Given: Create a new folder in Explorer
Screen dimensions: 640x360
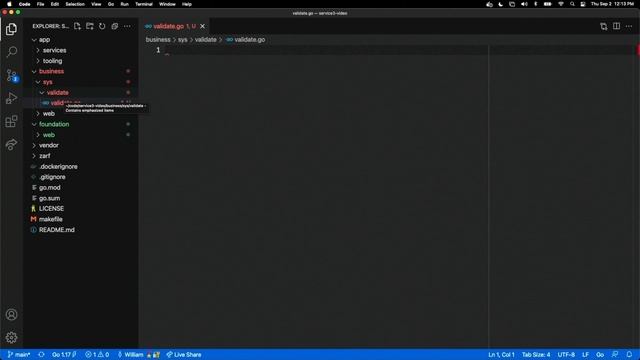Looking at the screenshot, I should pos(90,26).
